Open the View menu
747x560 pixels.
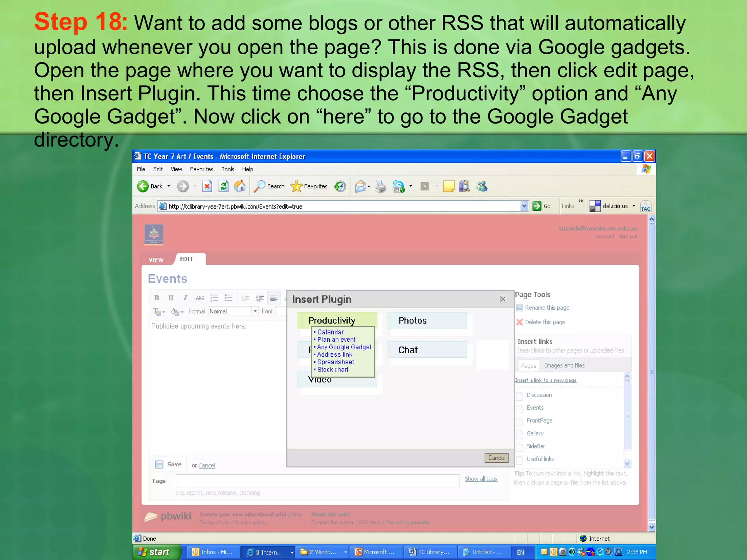click(176, 169)
